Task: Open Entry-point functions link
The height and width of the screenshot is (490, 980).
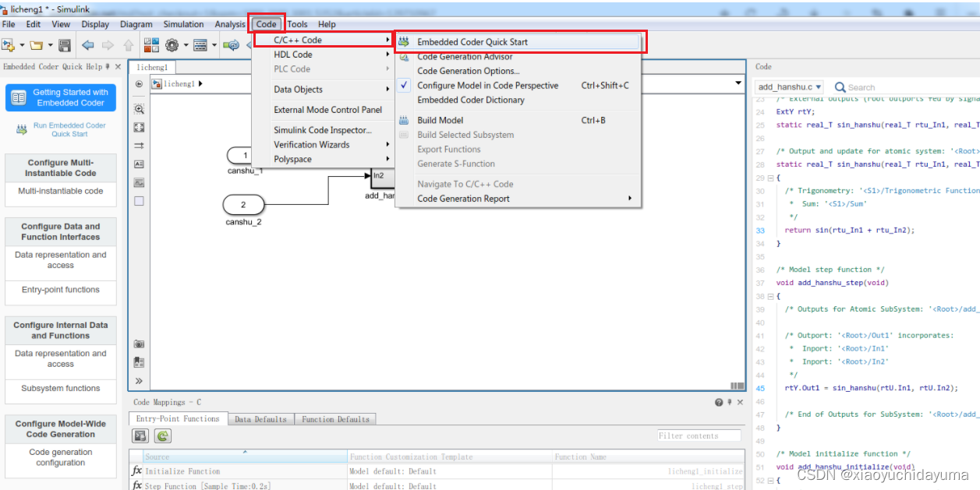Action: (61, 290)
